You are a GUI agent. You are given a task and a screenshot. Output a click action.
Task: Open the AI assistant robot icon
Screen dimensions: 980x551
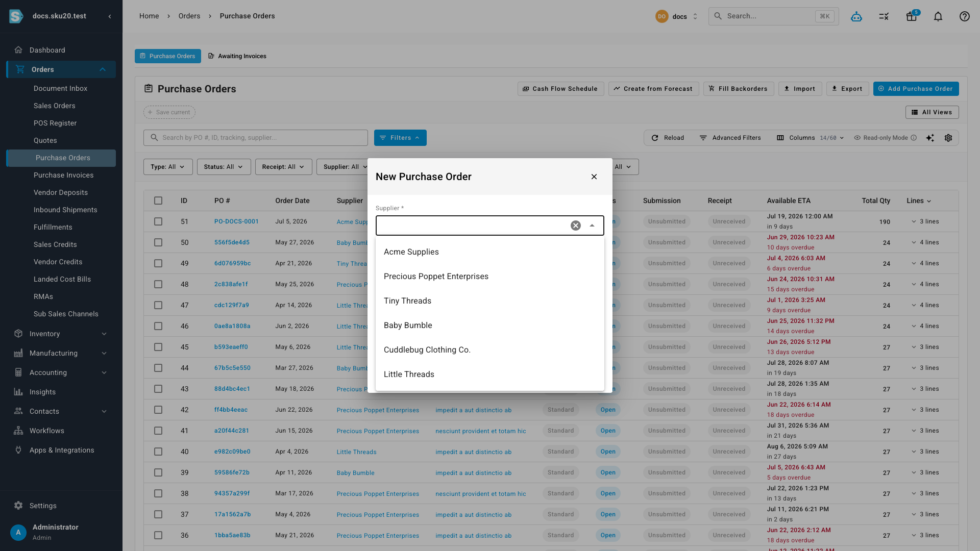click(x=856, y=16)
